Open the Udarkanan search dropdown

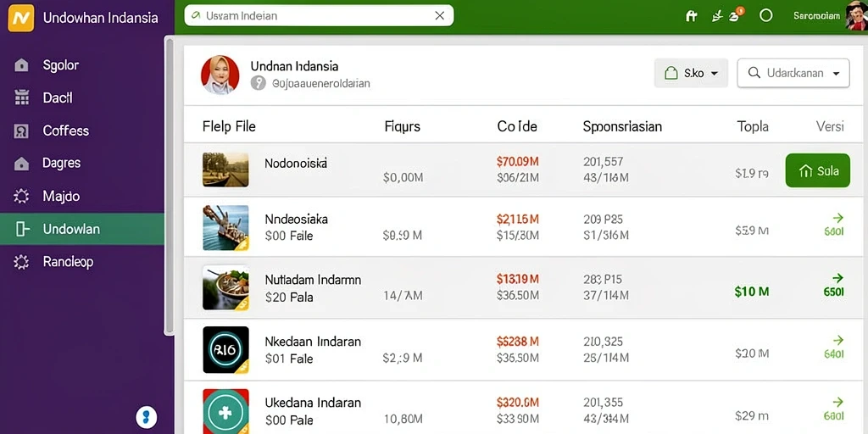[793, 73]
